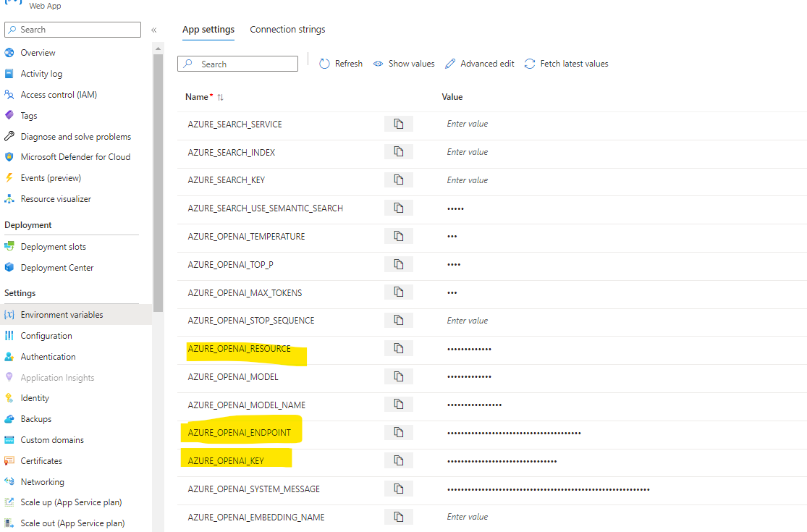Open Advanced edit
The height and width of the screenshot is (532, 807).
pyautogui.click(x=480, y=64)
